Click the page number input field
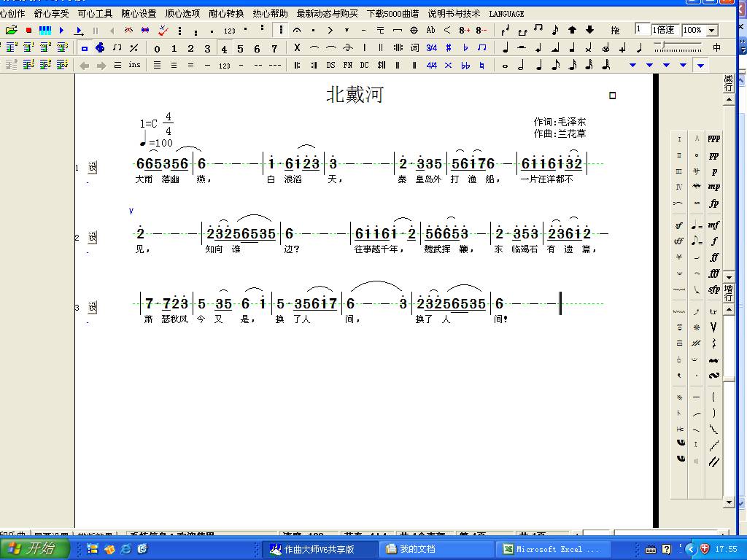The height and width of the screenshot is (560, 747). 642,29
